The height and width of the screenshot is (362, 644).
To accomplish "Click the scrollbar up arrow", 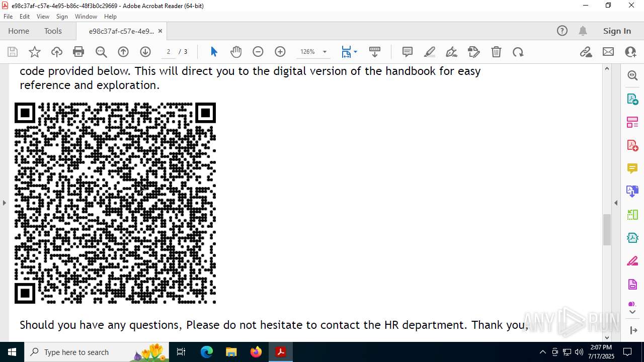I will click(x=607, y=68).
